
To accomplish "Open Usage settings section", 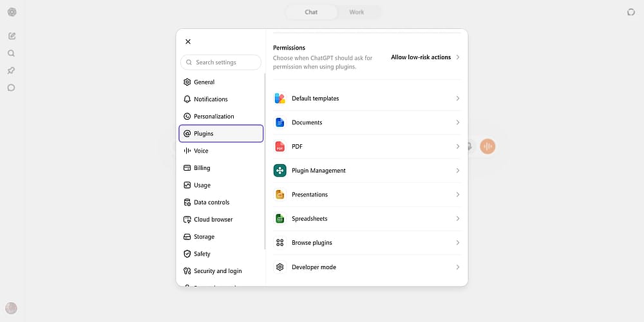I will pyautogui.click(x=221, y=185).
